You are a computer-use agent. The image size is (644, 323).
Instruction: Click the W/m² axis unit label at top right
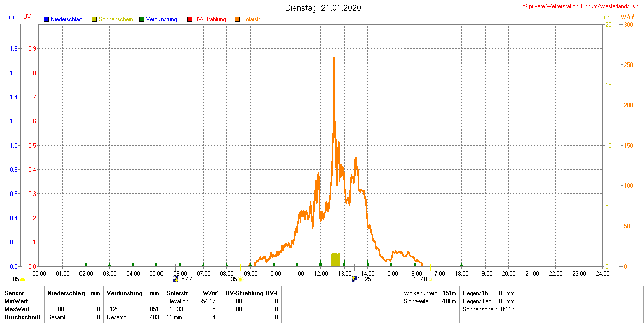[x=627, y=17]
